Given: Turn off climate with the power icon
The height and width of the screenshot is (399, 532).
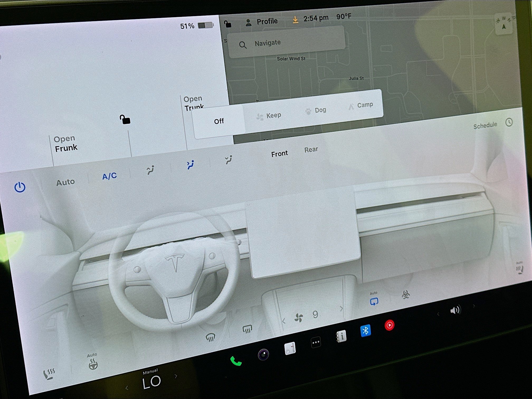Looking at the screenshot, I should click(x=20, y=187).
